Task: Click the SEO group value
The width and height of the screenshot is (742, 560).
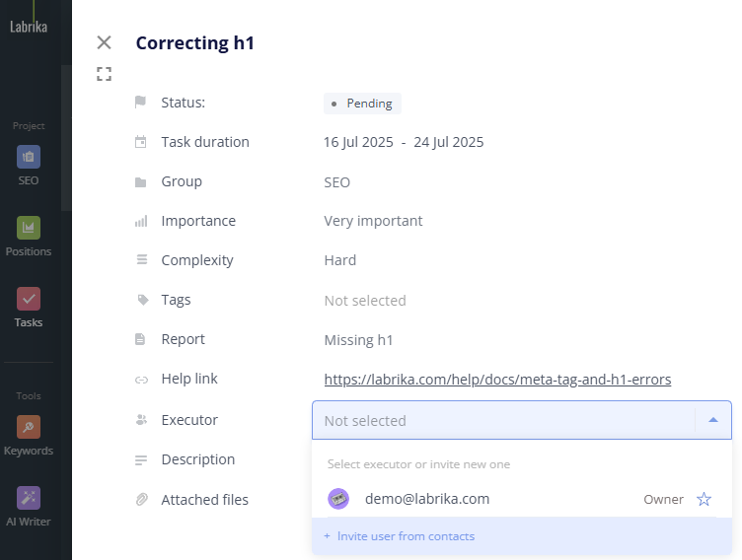Action: 336,182
